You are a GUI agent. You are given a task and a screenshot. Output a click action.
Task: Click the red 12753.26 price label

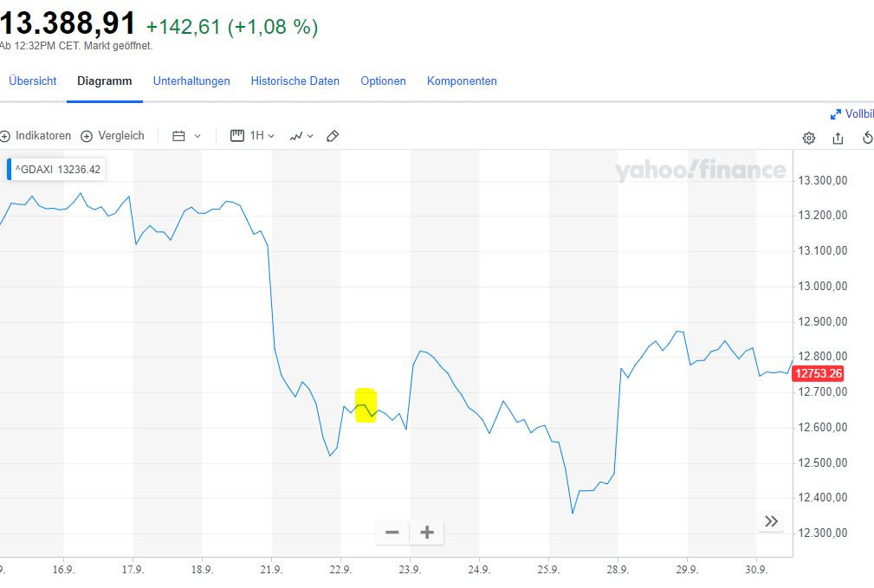click(x=817, y=373)
